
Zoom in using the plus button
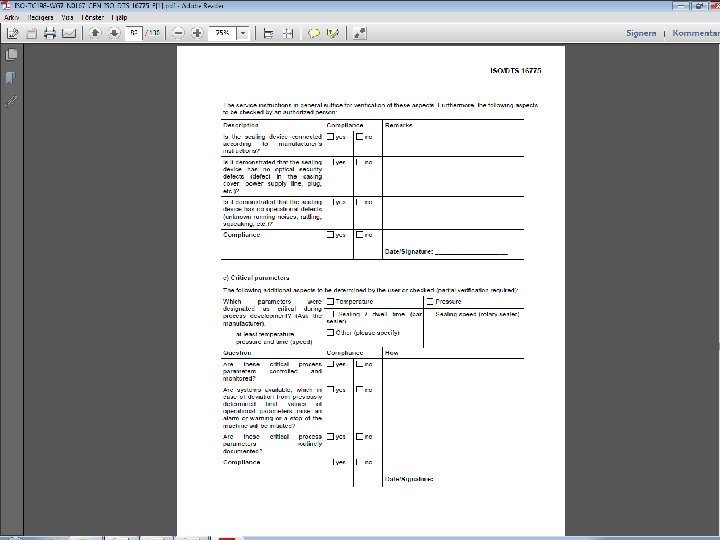click(x=197, y=33)
